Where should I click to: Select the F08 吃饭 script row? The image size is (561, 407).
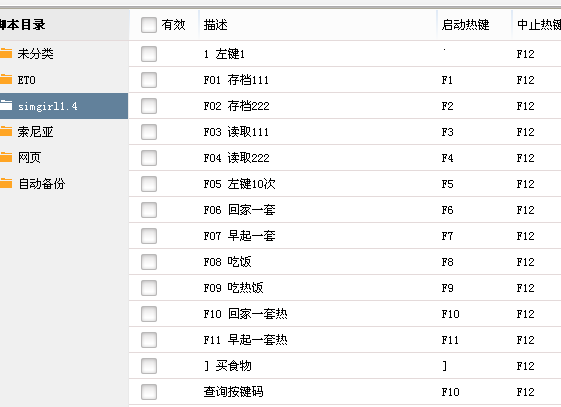tap(345, 262)
